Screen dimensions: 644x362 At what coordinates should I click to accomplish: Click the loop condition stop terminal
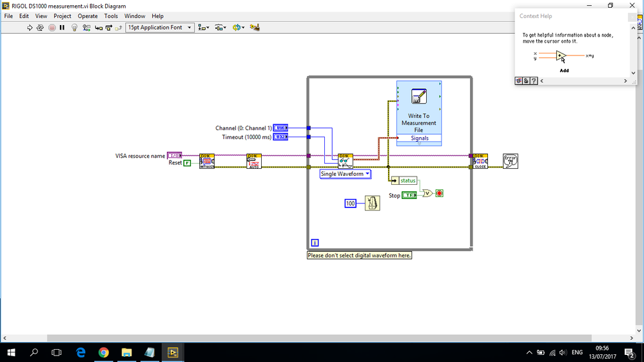pos(440,193)
